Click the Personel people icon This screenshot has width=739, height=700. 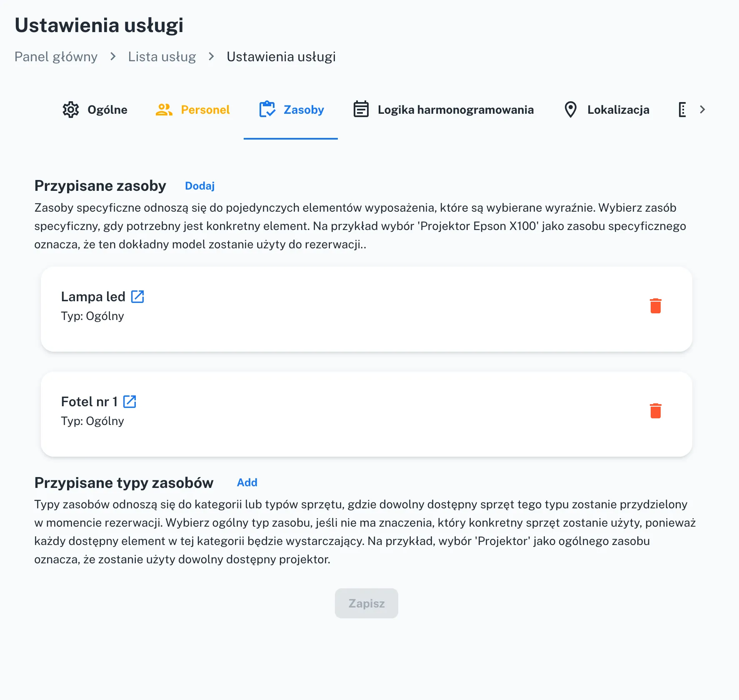pyautogui.click(x=164, y=110)
